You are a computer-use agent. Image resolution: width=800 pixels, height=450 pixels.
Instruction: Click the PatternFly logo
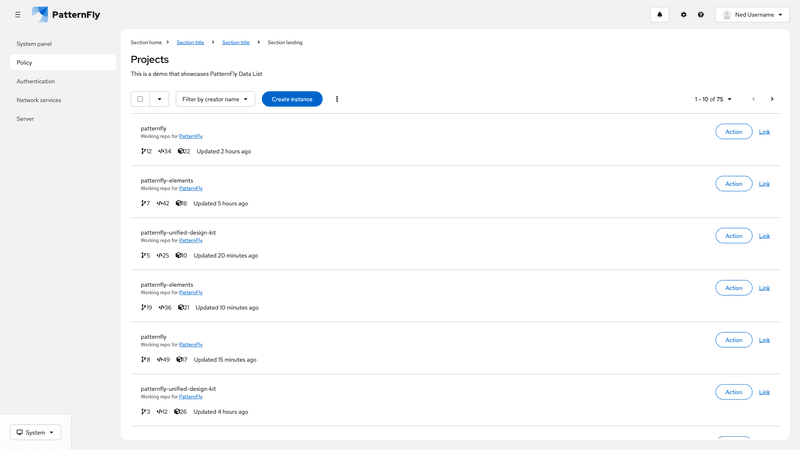click(x=66, y=15)
